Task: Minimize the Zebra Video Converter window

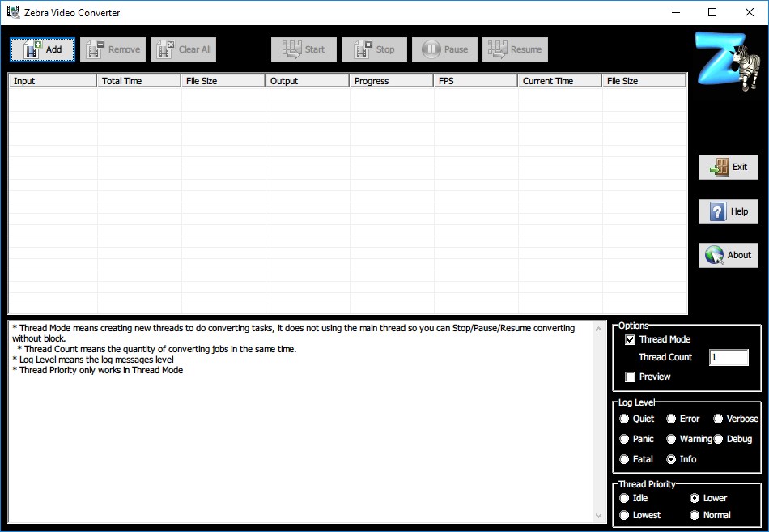Action: coord(676,12)
